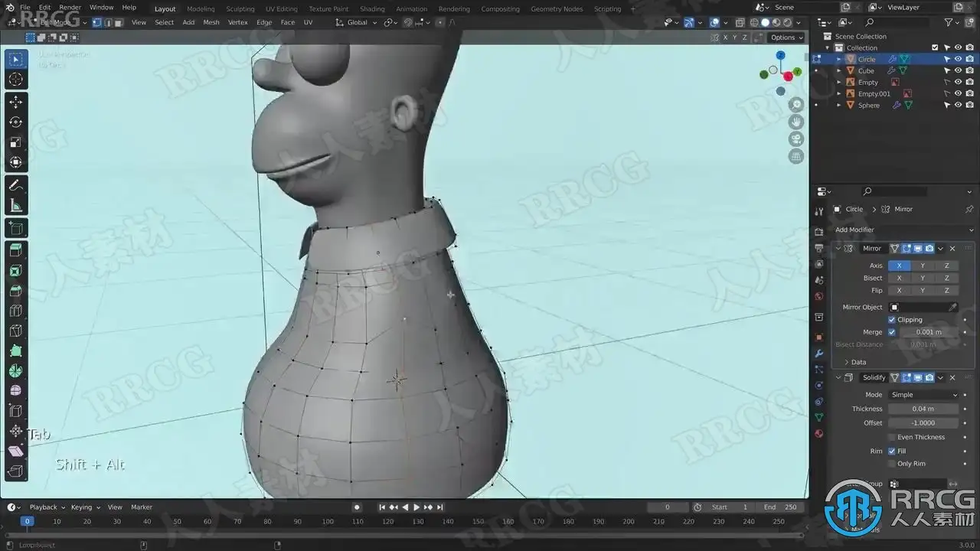Select the Inset Faces tool

[16, 271]
